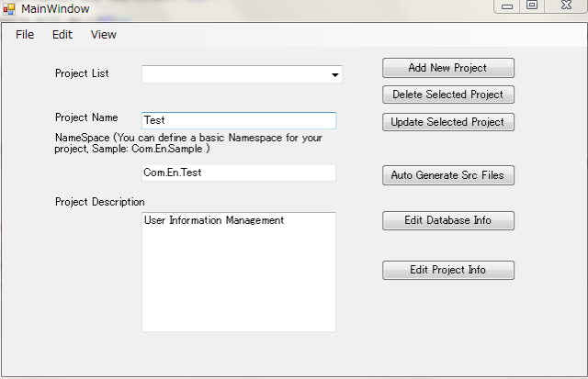Click Update Selected Project button
Screen dimensions: 588x379
pyautogui.click(x=448, y=122)
